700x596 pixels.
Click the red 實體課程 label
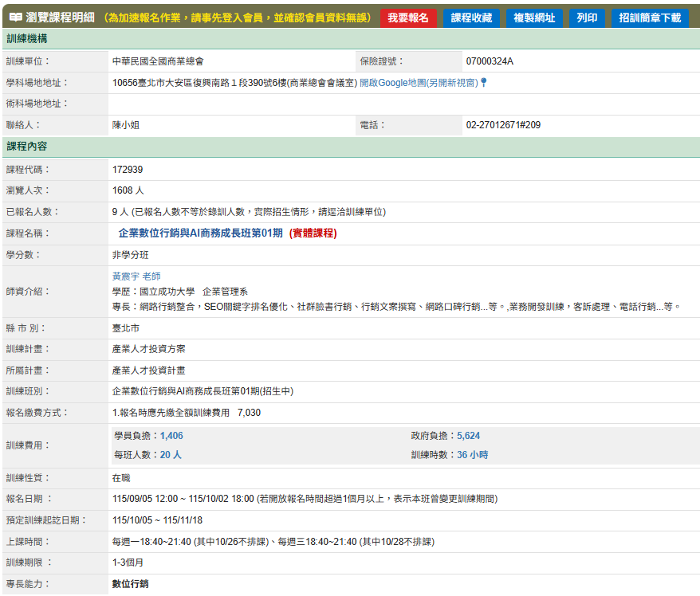point(313,233)
